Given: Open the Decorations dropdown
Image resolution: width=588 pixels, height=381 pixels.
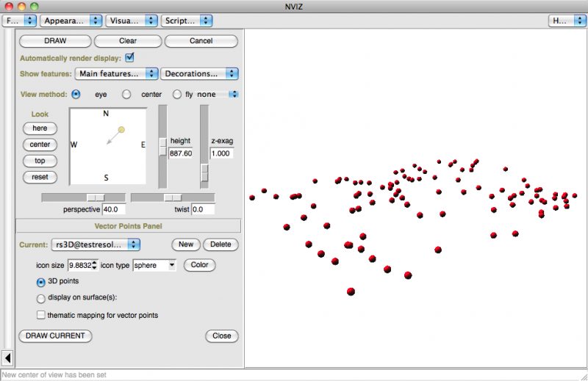Looking at the screenshot, I should coord(200,73).
